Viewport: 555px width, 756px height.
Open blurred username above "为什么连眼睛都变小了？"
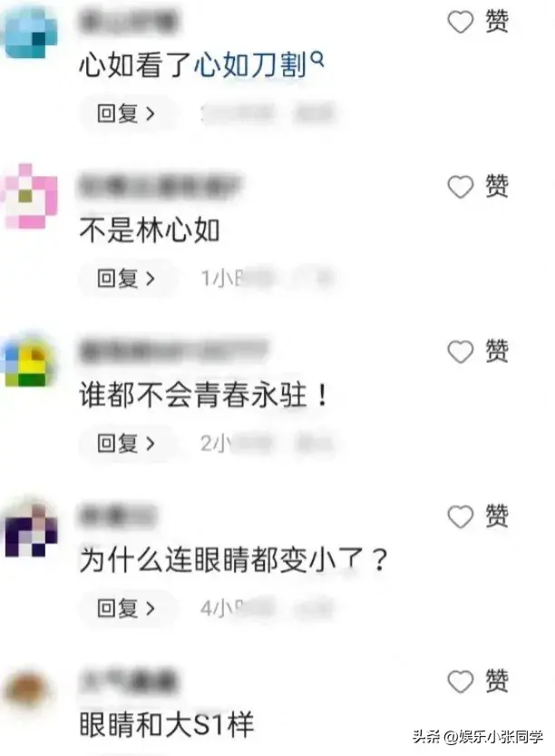(x=118, y=515)
